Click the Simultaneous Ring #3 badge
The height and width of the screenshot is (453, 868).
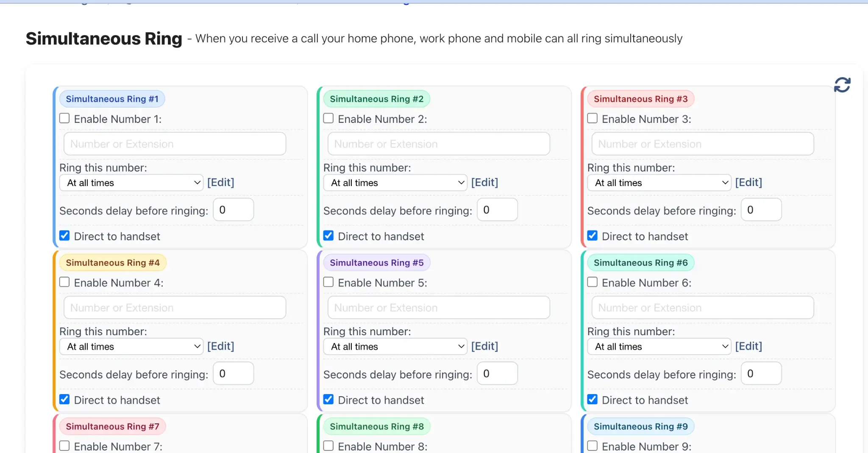pyautogui.click(x=640, y=99)
